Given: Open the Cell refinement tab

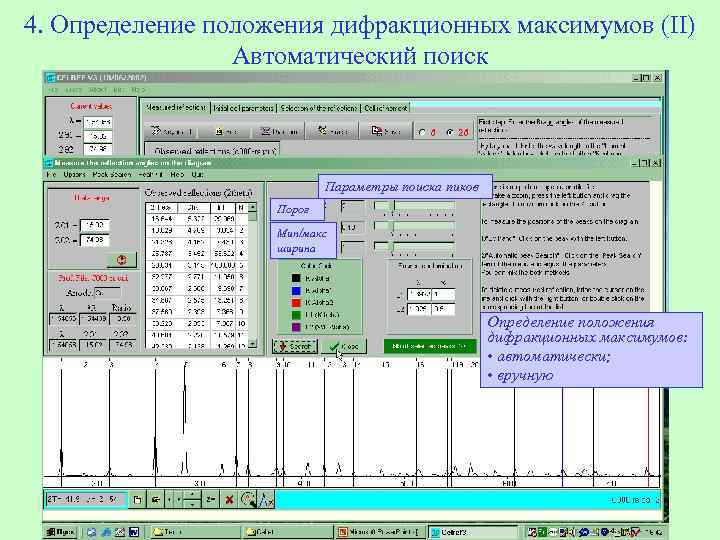Looking at the screenshot, I should pyautogui.click(x=385, y=108).
